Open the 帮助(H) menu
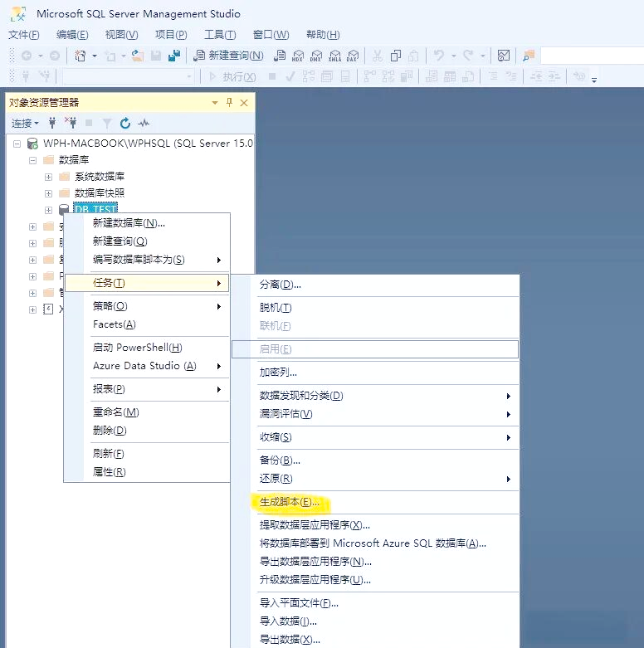This screenshot has width=644, height=648. (x=323, y=35)
